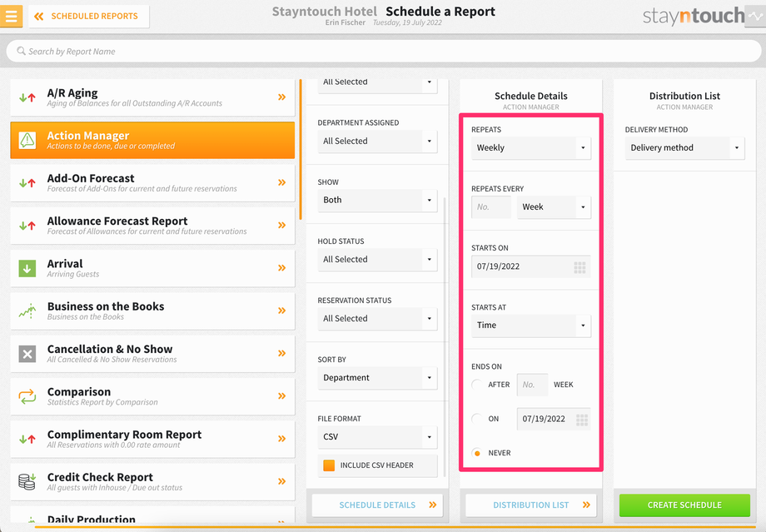The image size is (766, 532).
Task: Select the Add-On Forecast report
Action: point(152,182)
